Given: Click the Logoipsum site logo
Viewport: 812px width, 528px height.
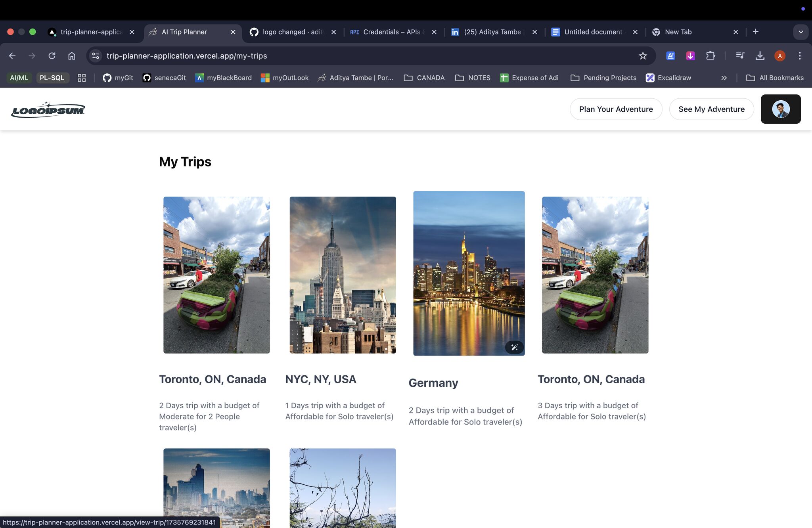Looking at the screenshot, I should tap(48, 110).
